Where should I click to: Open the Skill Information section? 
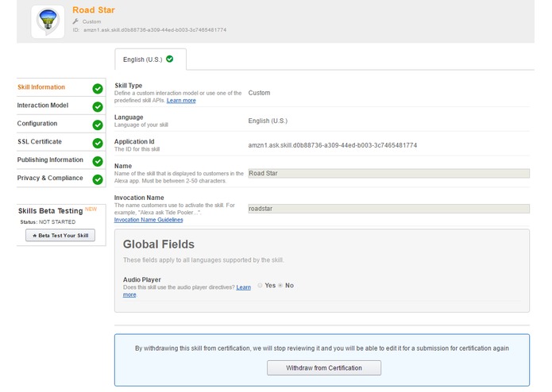(41, 87)
